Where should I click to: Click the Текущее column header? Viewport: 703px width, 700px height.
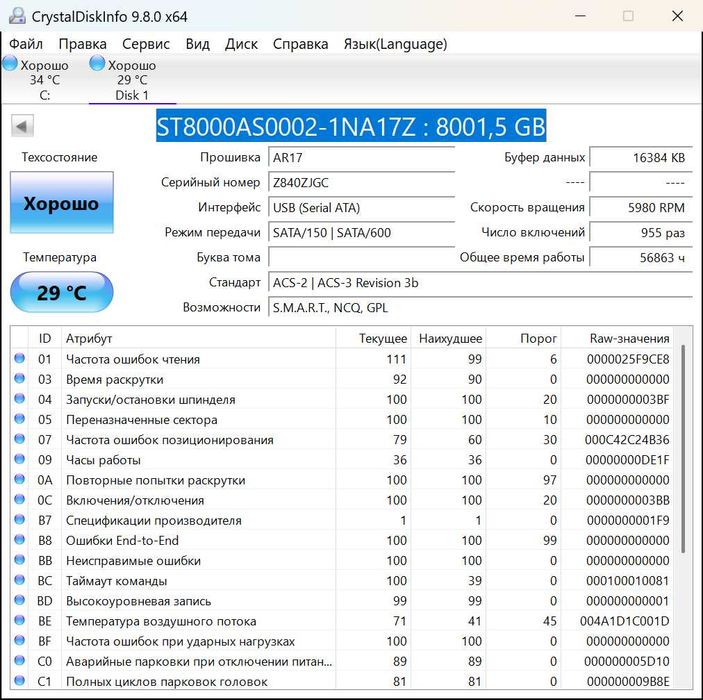[x=373, y=338]
